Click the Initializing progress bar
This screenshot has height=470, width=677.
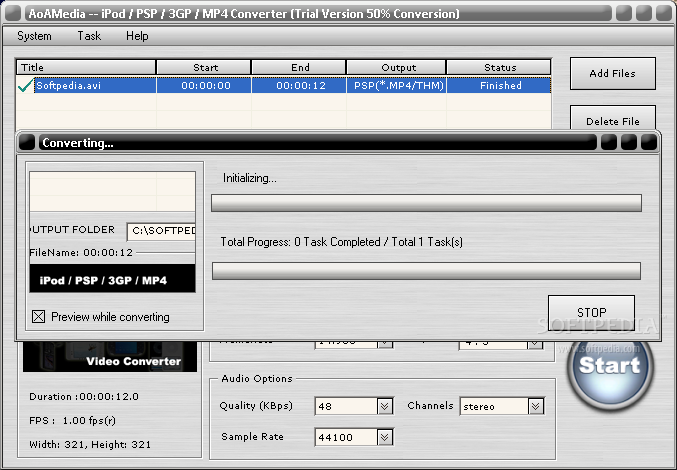[426, 203]
